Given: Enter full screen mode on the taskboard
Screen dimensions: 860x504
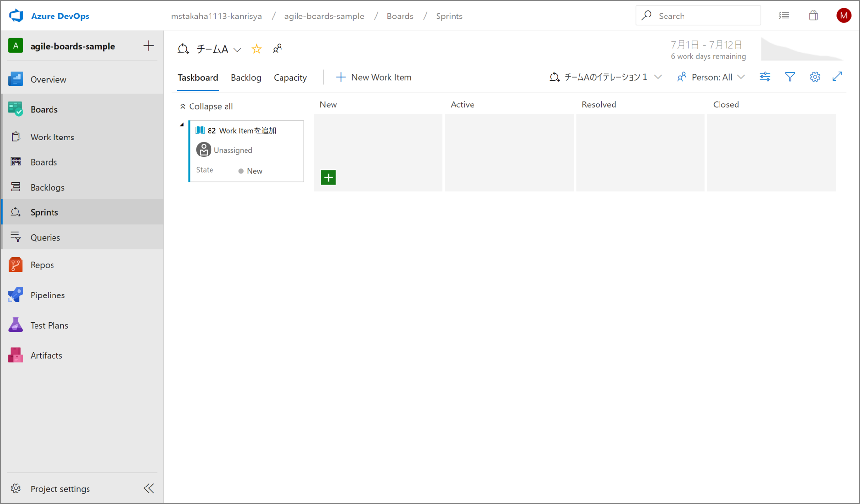Looking at the screenshot, I should (837, 76).
